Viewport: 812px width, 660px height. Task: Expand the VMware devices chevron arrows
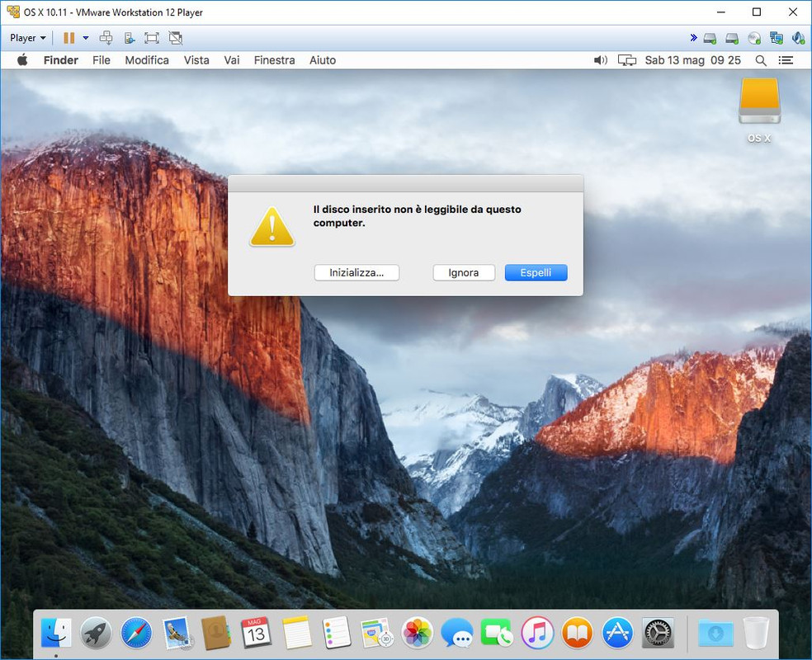pos(693,38)
